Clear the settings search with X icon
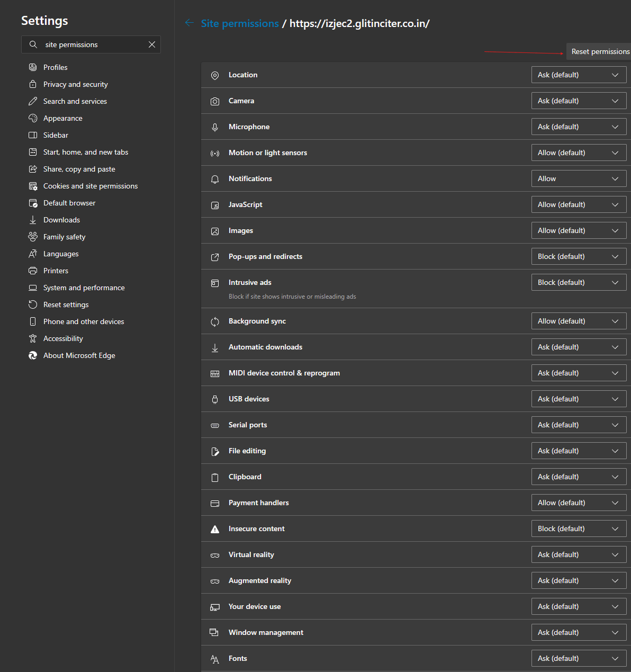The image size is (631, 672). pyautogui.click(x=152, y=44)
